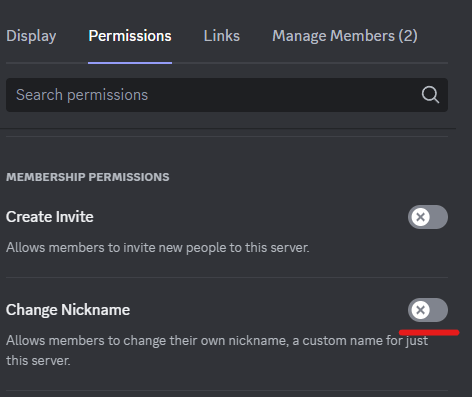Click the X knob on Change Nickname switch
Image resolution: width=472 pixels, height=397 pixels.
420,310
